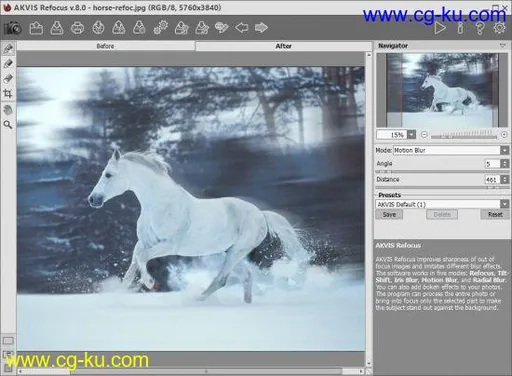Image resolution: width=512 pixels, height=376 pixels.
Task: Click the Distance stepper arrows
Action: point(505,180)
